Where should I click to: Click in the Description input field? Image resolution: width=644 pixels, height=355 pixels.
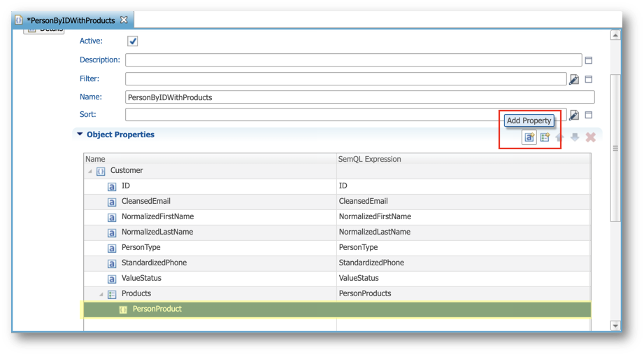pos(353,60)
